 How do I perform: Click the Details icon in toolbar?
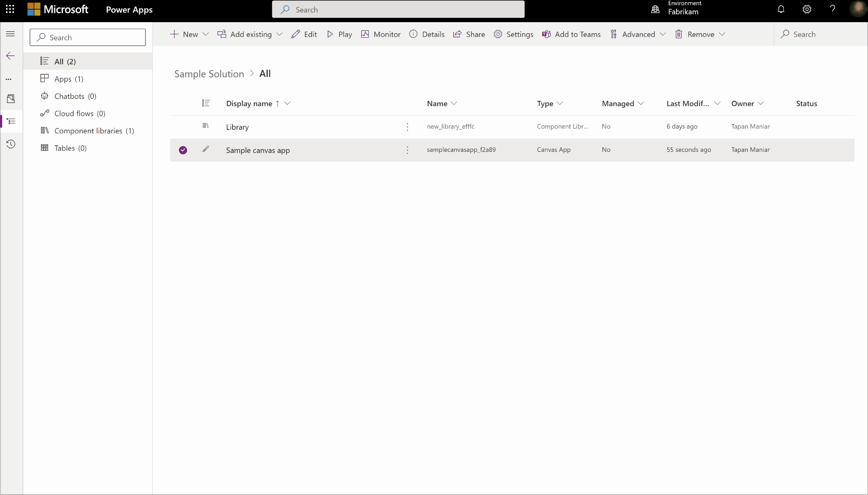(x=414, y=34)
